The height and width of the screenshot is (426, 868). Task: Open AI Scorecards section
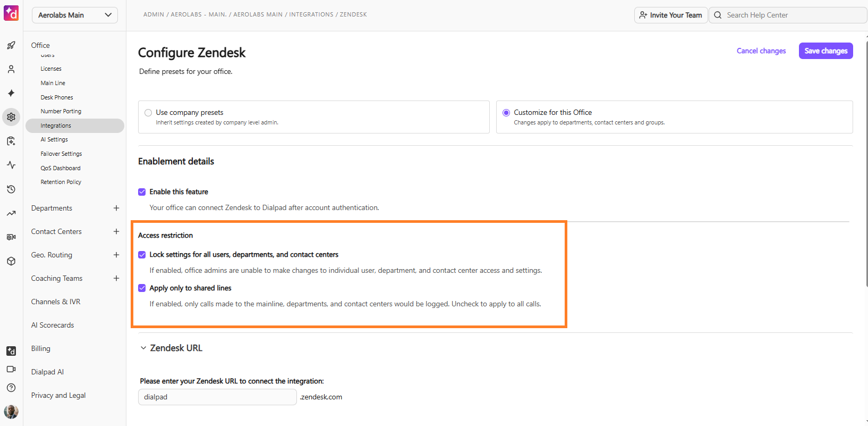(53, 325)
